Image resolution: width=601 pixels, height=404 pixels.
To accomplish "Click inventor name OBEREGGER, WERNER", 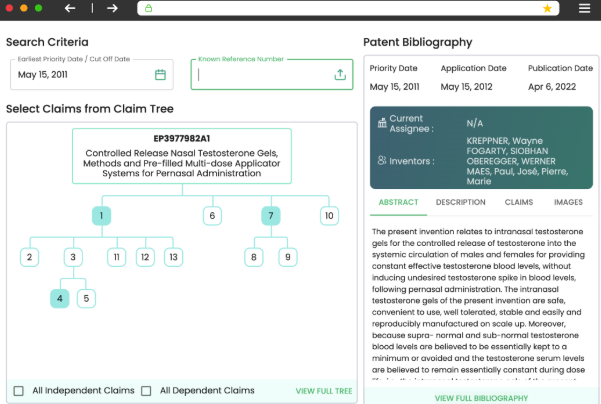I will 511,161.
